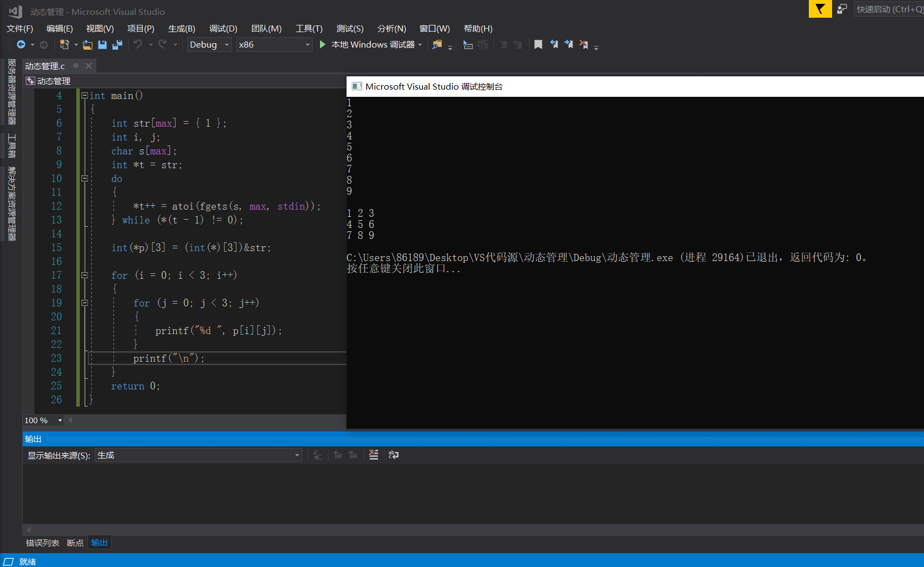
Task: Click the 快速启动 search box
Action: (x=889, y=9)
